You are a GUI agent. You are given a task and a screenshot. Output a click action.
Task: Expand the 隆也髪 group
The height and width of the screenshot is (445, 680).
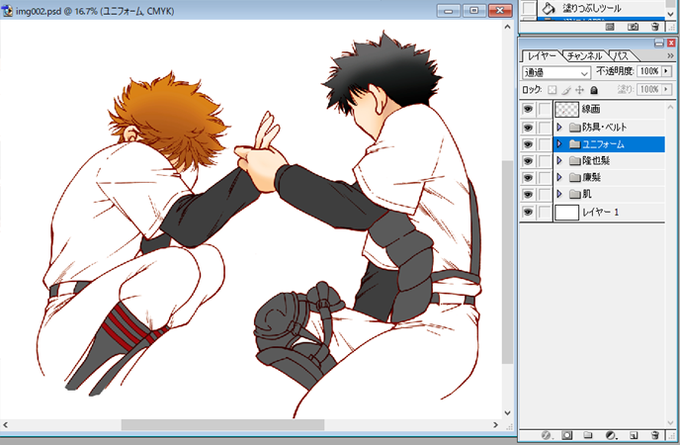559,161
